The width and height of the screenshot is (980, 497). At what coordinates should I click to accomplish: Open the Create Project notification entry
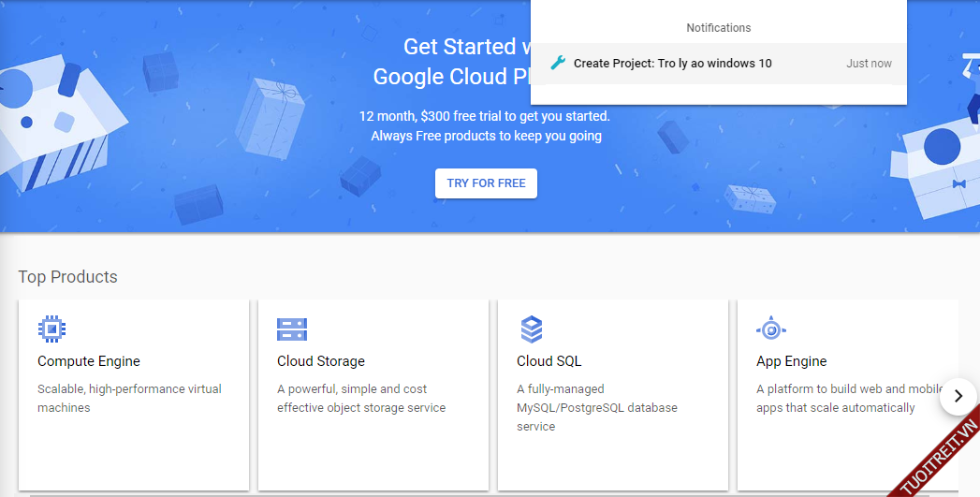tap(672, 64)
